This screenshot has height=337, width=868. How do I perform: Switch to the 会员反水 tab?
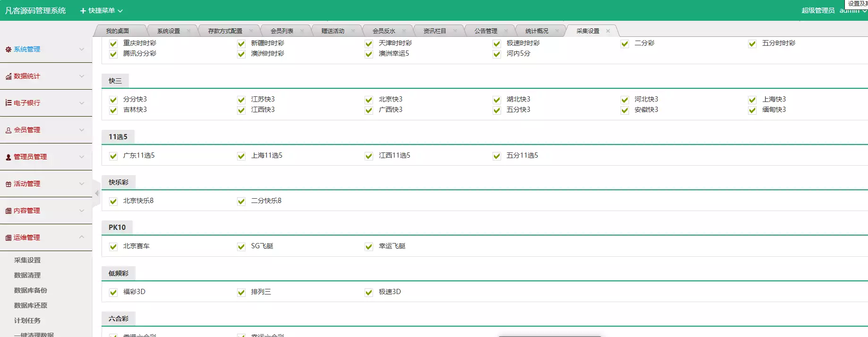coord(384,31)
